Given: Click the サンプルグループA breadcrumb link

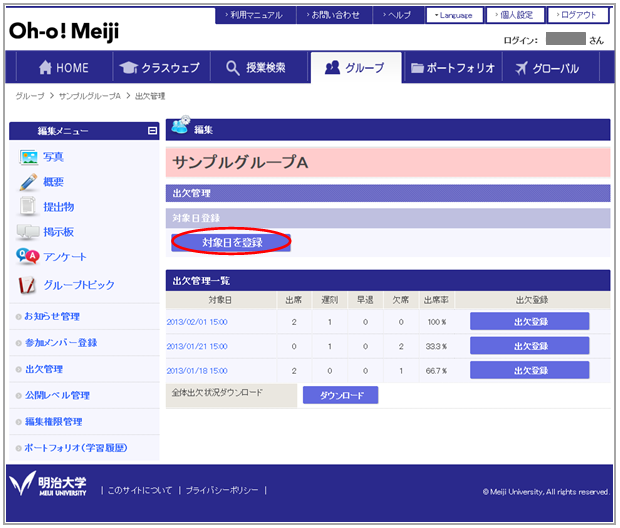Looking at the screenshot, I should tap(90, 96).
